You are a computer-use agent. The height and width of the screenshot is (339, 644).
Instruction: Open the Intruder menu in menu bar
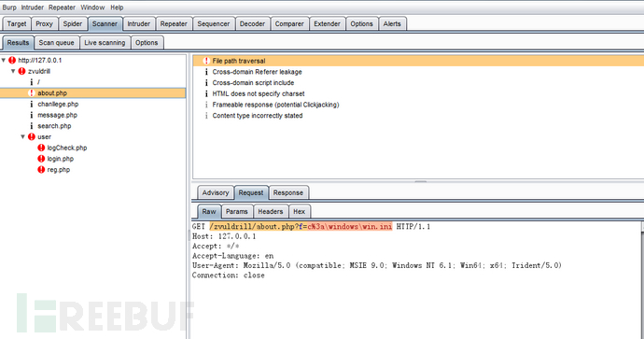coord(32,7)
